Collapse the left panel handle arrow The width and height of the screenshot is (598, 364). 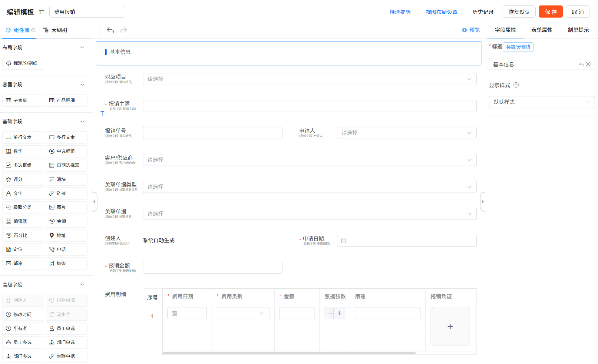coord(94,201)
